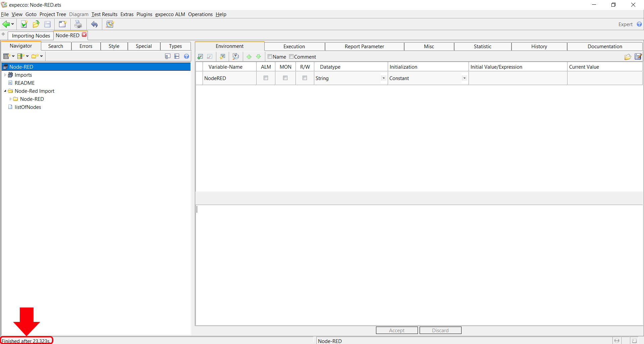This screenshot has height=344, width=644.
Task: Move variable up with green arrow
Action: pos(249,57)
